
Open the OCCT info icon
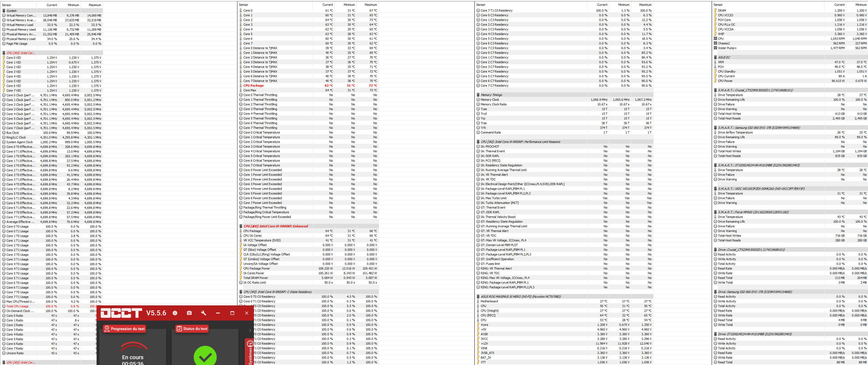click(175, 313)
